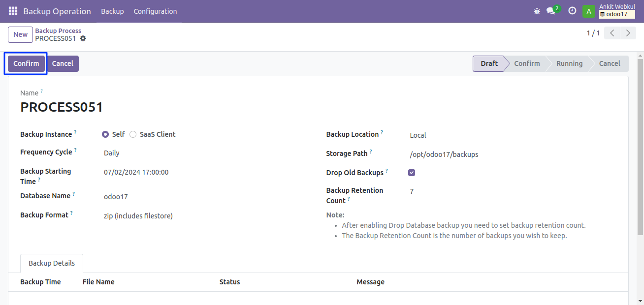This screenshot has width=644, height=305.
Task: Go to previous record arrow
Action: [x=612, y=33]
